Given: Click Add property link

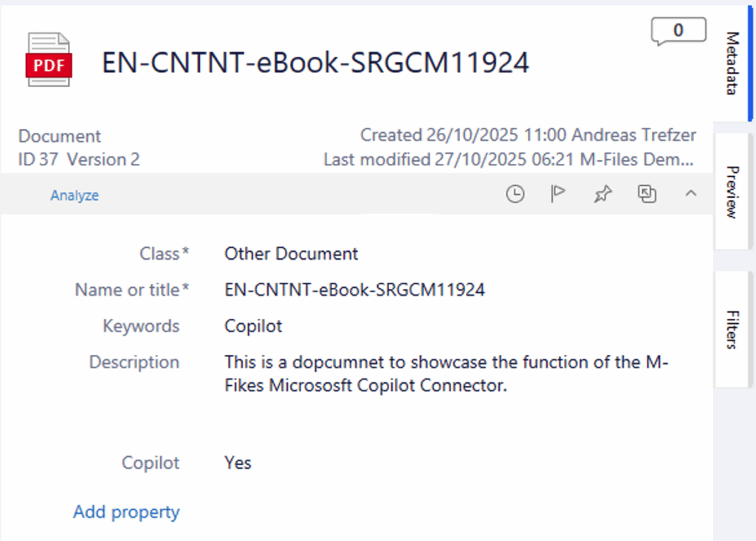Looking at the screenshot, I should 126,511.
